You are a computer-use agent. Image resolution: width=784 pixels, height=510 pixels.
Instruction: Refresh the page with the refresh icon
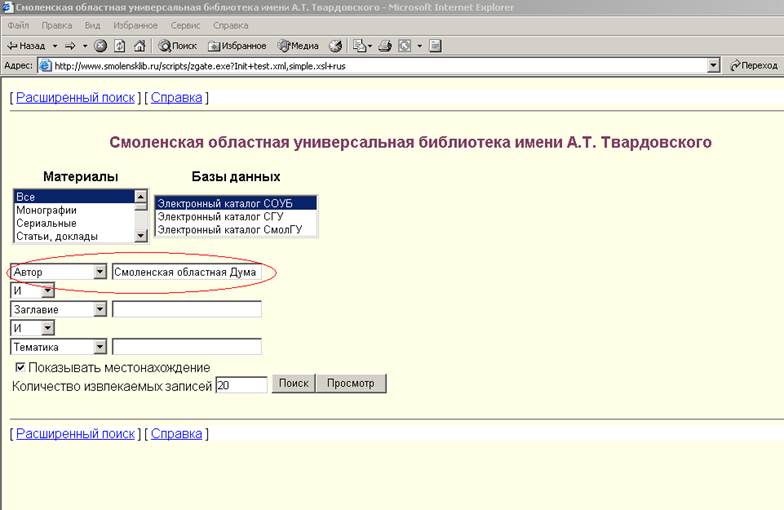click(x=120, y=46)
